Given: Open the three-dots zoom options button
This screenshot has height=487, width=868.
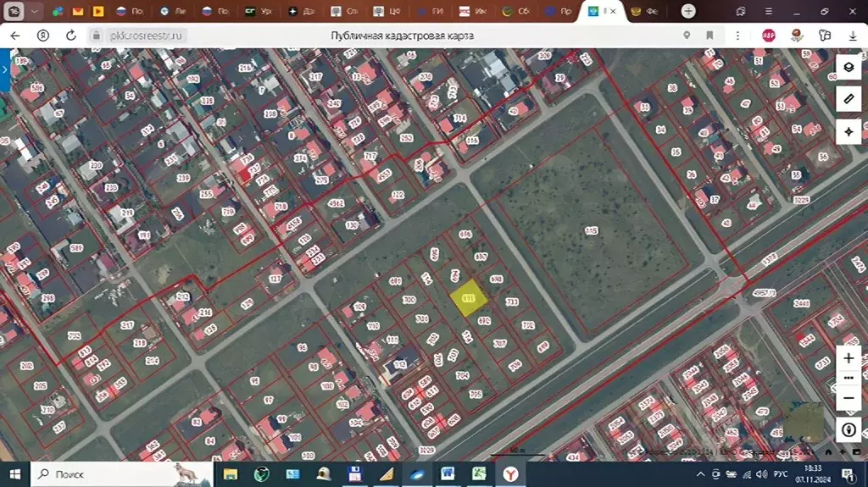Looking at the screenshot, I should click(848, 378).
